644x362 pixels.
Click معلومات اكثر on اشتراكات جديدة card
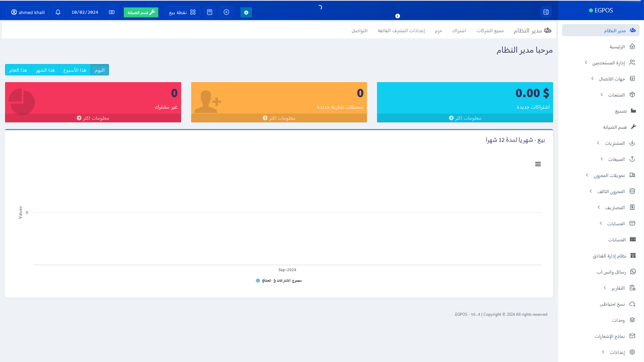[465, 118]
